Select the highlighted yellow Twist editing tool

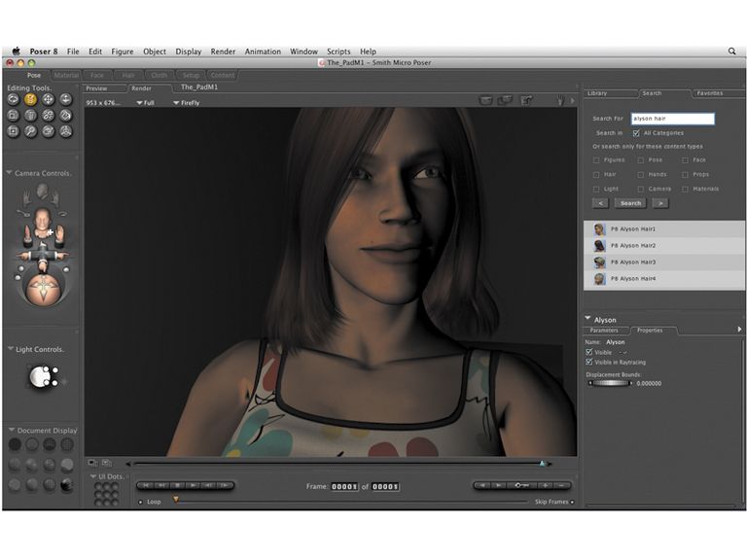pyautogui.click(x=30, y=98)
